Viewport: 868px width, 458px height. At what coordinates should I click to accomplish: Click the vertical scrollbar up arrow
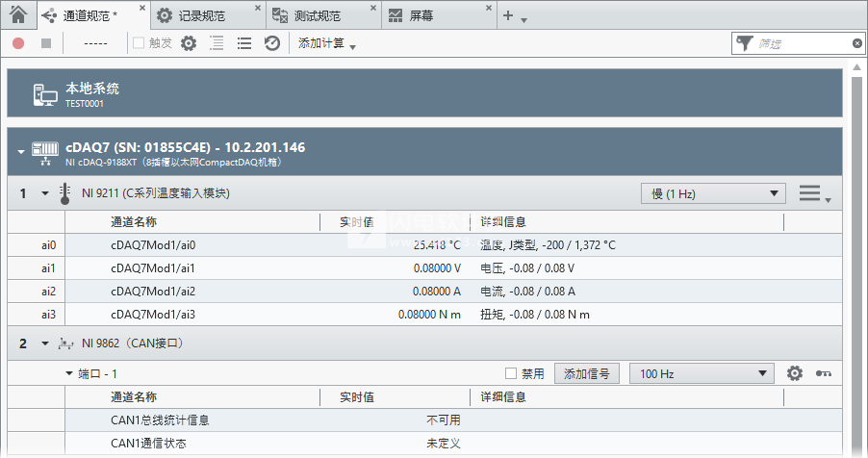pyautogui.click(x=857, y=68)
